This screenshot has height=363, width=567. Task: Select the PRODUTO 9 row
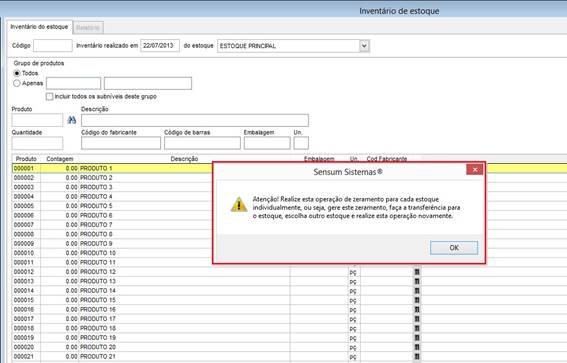pos(112,243)
